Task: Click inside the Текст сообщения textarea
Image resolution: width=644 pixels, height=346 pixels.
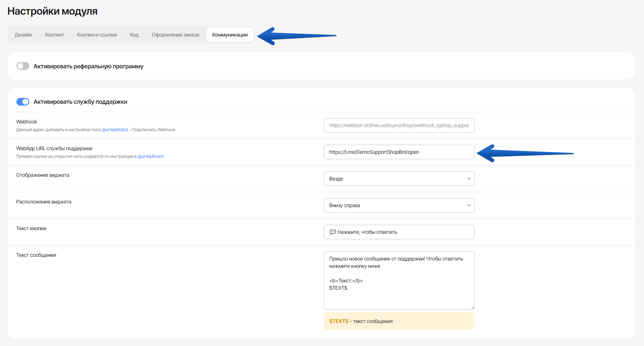Action: click(399, 281)
